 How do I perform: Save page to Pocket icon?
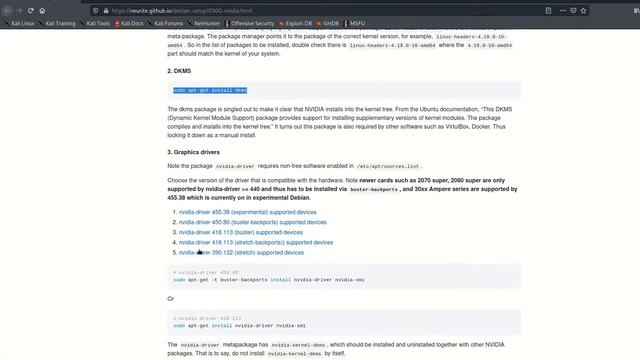[573, 11]
